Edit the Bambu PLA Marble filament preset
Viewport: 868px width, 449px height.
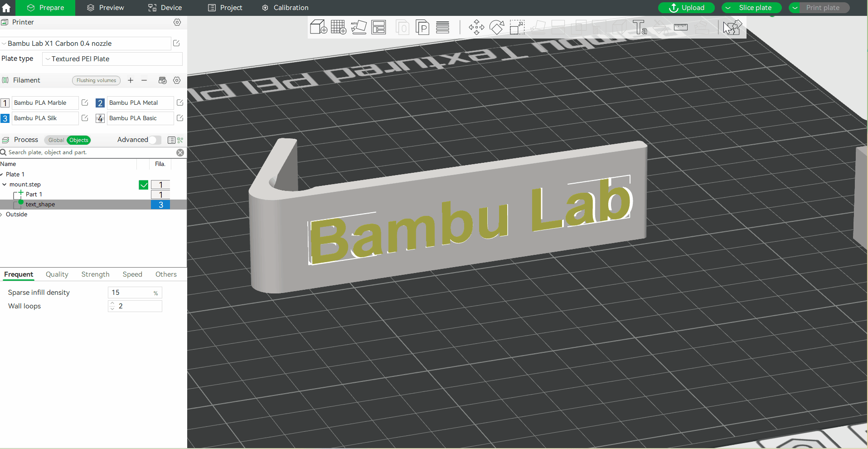(85, 102)
